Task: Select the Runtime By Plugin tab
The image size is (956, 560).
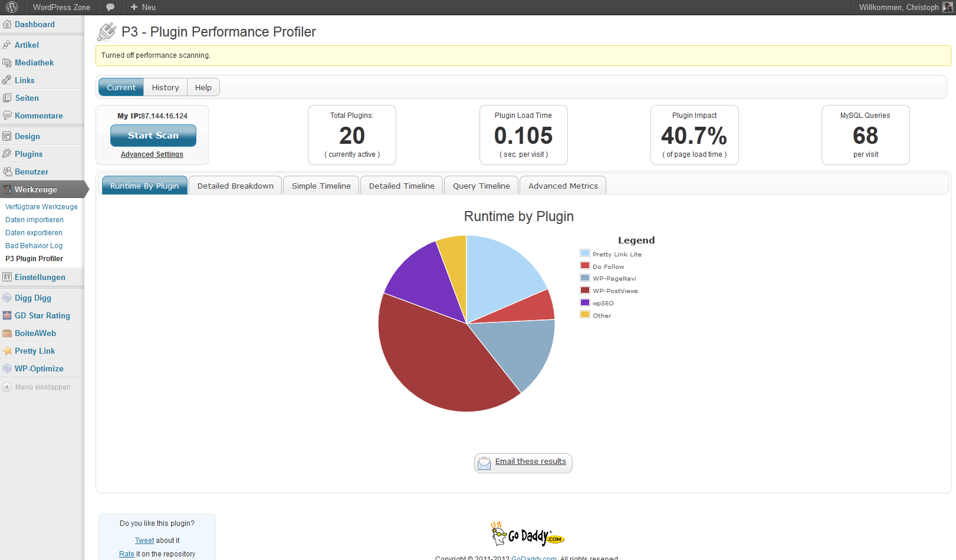Action: 144,186
